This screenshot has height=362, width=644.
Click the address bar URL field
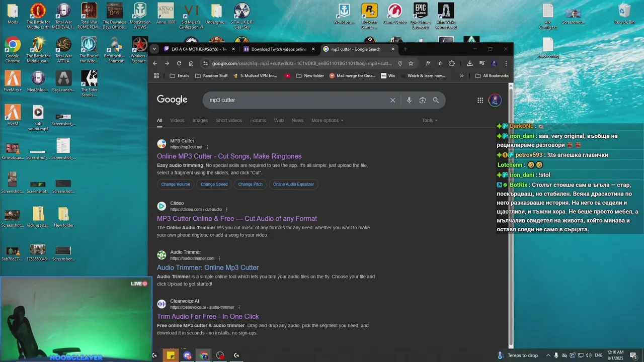pos(302,63)
